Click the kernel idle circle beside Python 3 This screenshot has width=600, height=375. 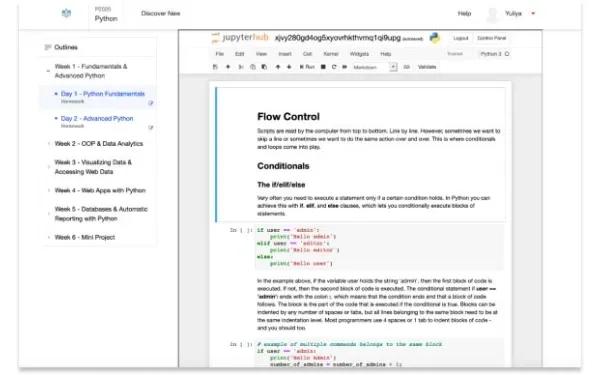point(507,54)
